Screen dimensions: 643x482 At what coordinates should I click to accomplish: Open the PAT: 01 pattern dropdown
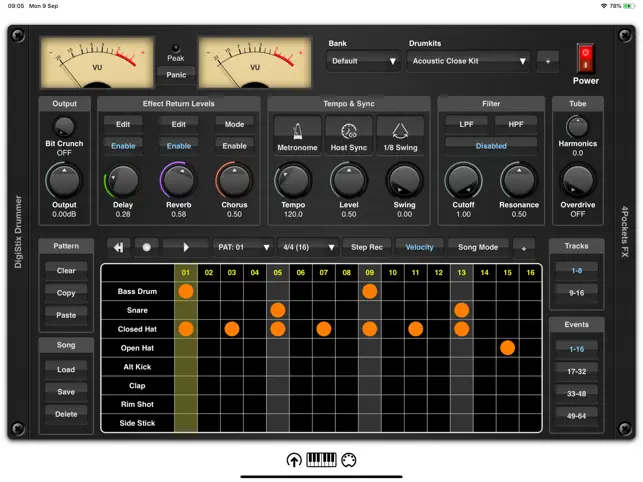click(243, 247)
